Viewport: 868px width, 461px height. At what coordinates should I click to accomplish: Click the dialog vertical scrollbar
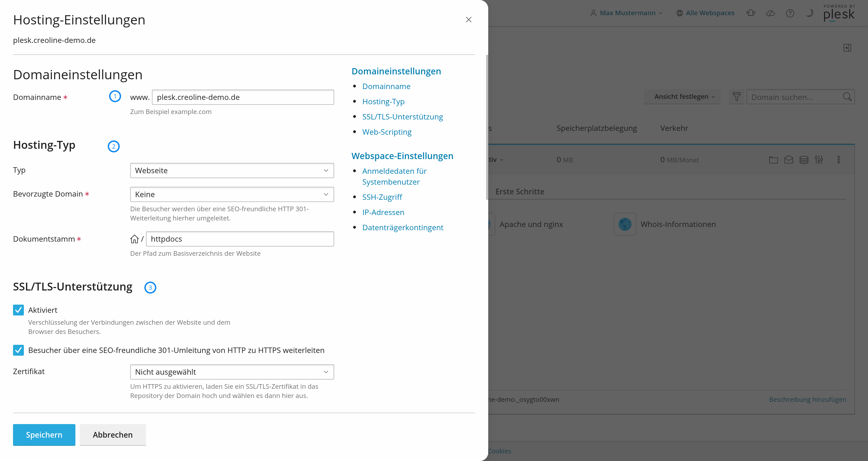click(x=487, y=127)
